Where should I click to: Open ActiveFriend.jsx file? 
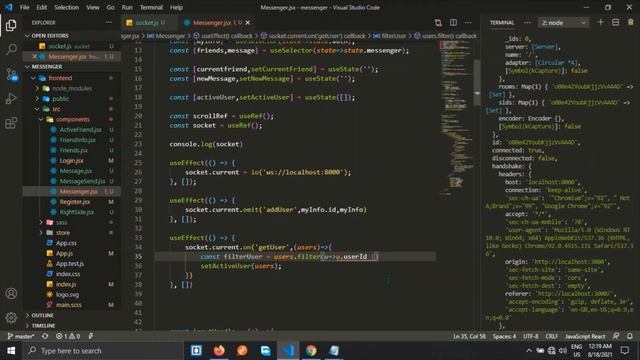[x=72, y=129]
